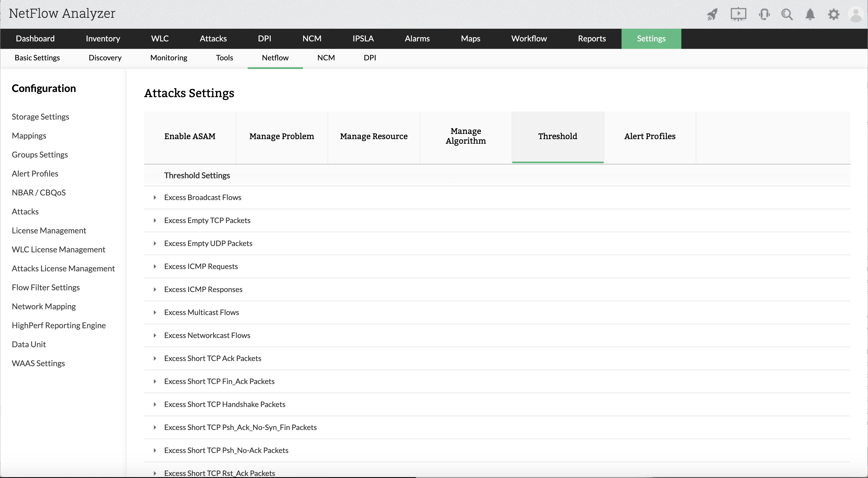Screen dimensions: 868x478
Task: Open the notifications bell icon
Action: (x=810, y=14)
